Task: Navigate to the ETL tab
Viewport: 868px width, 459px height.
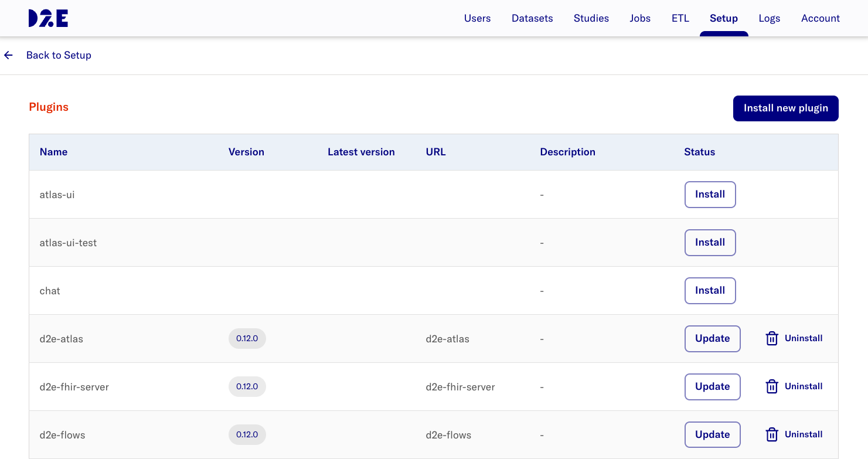Action: point(680,18)
